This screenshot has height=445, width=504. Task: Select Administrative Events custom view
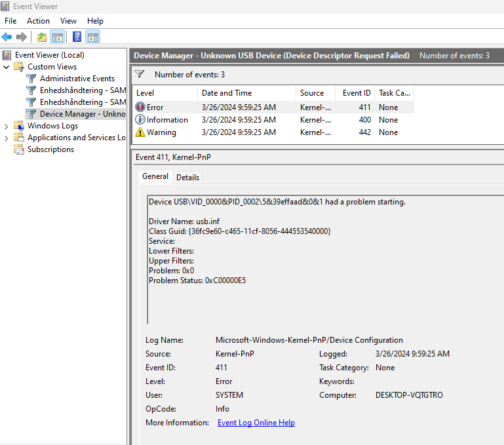(77, 79)
